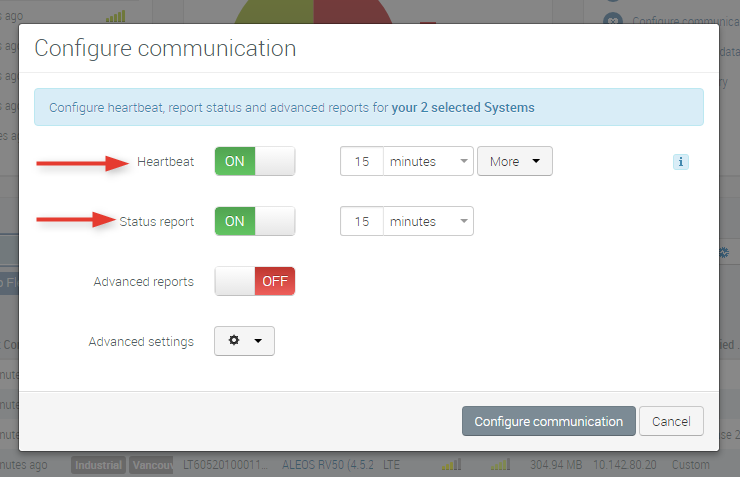This screenshot has height=477, width=740.
Task: Click Status report interval value field 15
Action: click(x=362, y=221)
